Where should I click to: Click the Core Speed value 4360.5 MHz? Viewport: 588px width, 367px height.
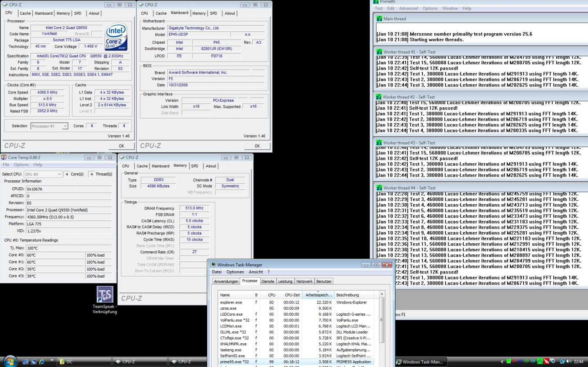point(47,92)
